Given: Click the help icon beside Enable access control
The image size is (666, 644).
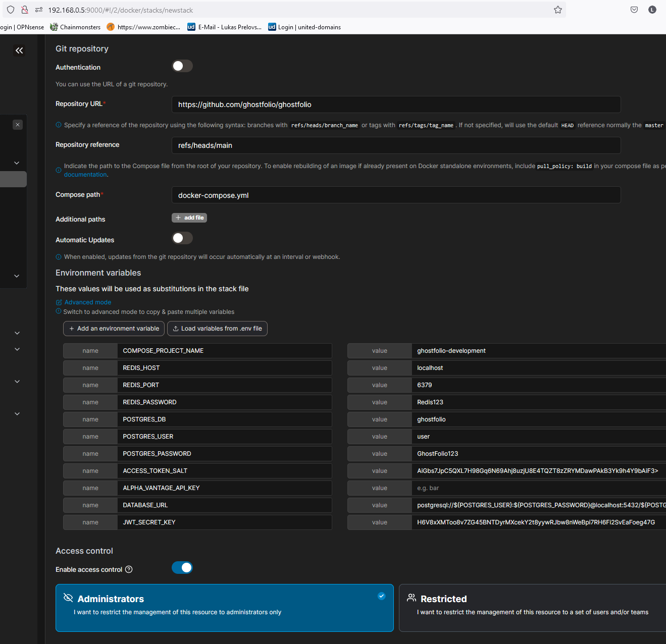Looking at the screenshot, I should coord(129,569).
